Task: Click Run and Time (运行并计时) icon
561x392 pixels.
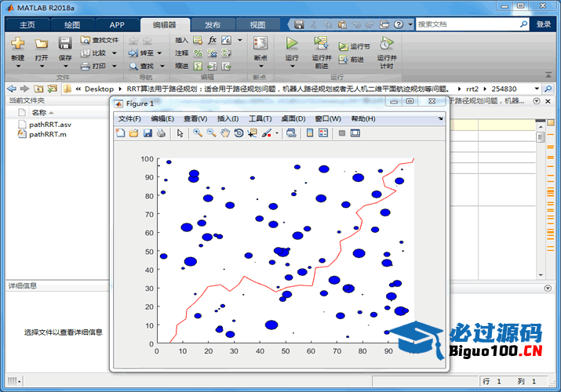Action: [x=386, y=43]
